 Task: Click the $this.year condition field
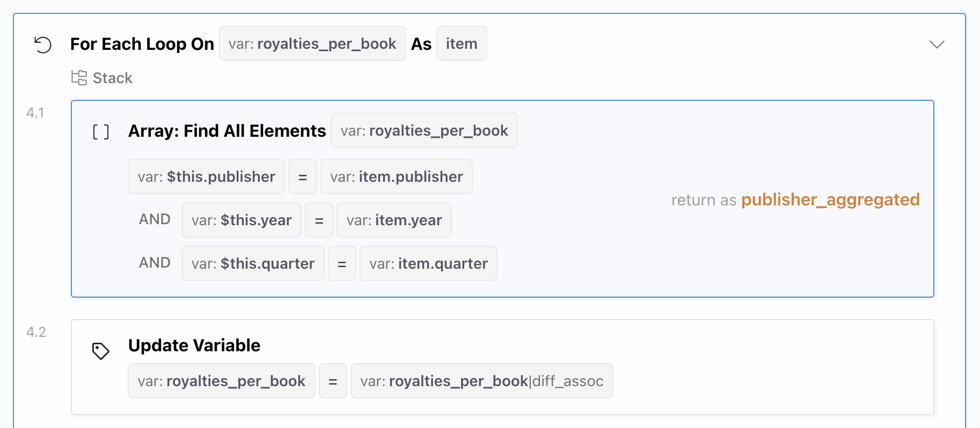(242, 220)
